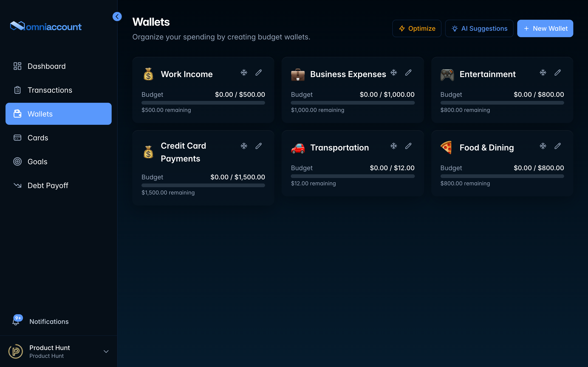
Task: Toggle freeze on Food & Dining wallet
Action: (x=543, y=146)
